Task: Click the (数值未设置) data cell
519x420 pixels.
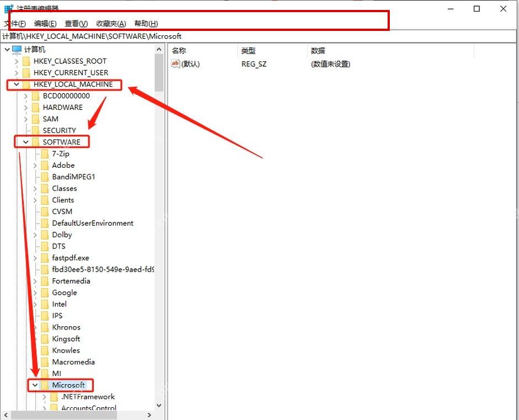Action: click(x=330, y=64)
